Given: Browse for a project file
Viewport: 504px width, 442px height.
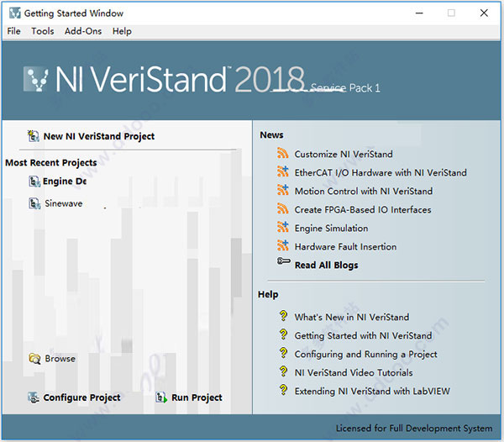Looking at the screenshot, I should click(x=60, y=359).
